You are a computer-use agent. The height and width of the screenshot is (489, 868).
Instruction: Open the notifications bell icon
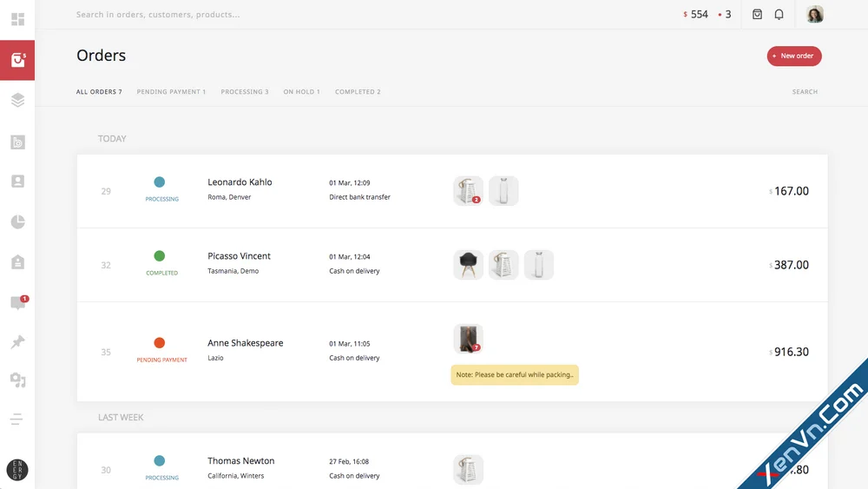pyautogui.click(x=779, y=15)
